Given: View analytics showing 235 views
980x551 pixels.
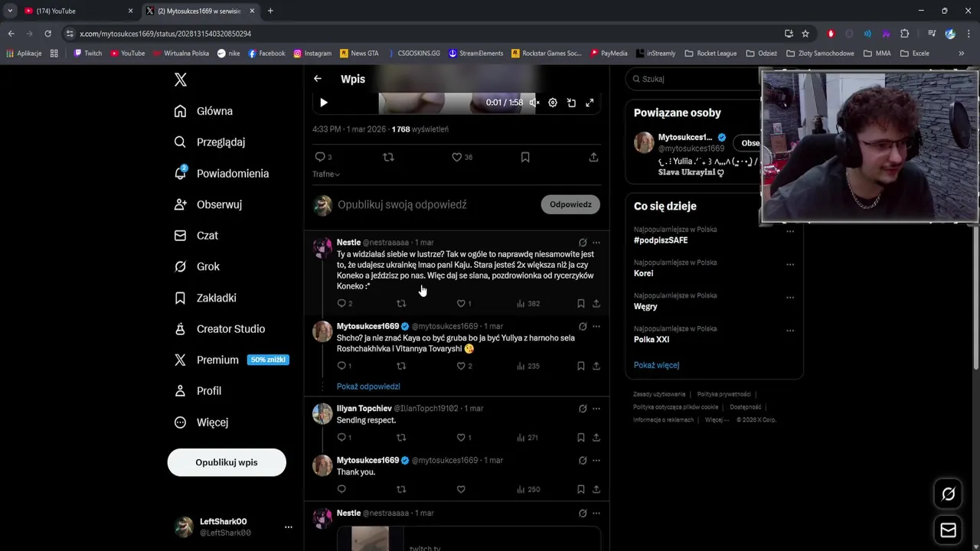Looking at the screenshot, I should pyautogui.click(x=528, y=366).
